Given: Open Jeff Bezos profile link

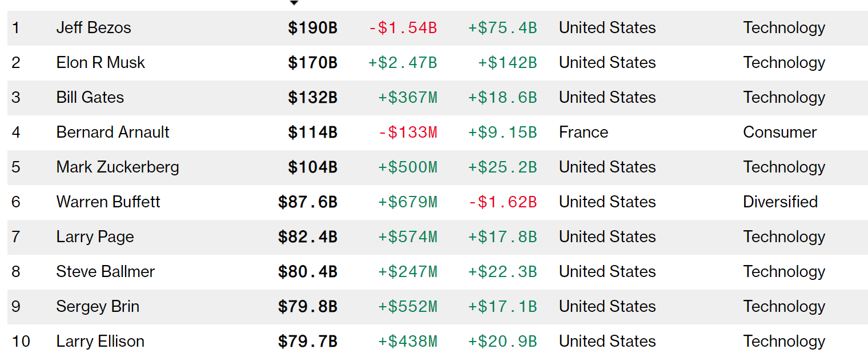Looking at the screenshot, I should (94, 27).
